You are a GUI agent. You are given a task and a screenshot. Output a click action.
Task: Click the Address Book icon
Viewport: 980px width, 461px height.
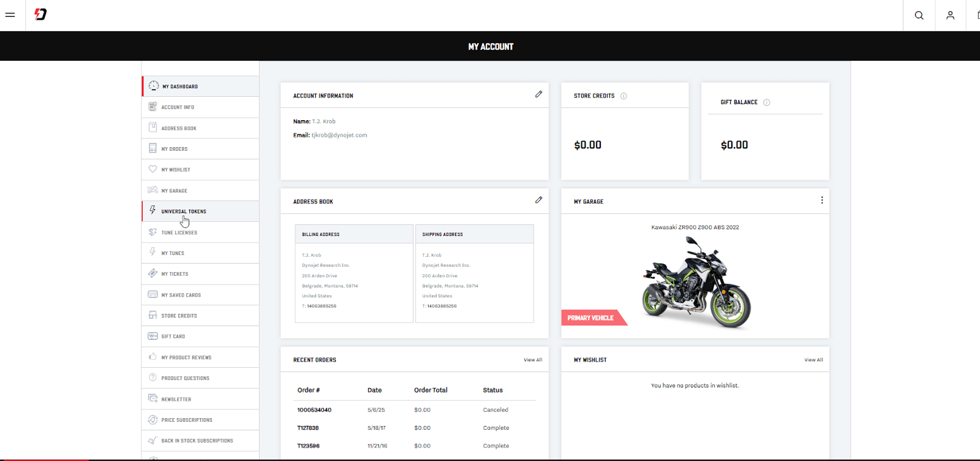(153, 128)
